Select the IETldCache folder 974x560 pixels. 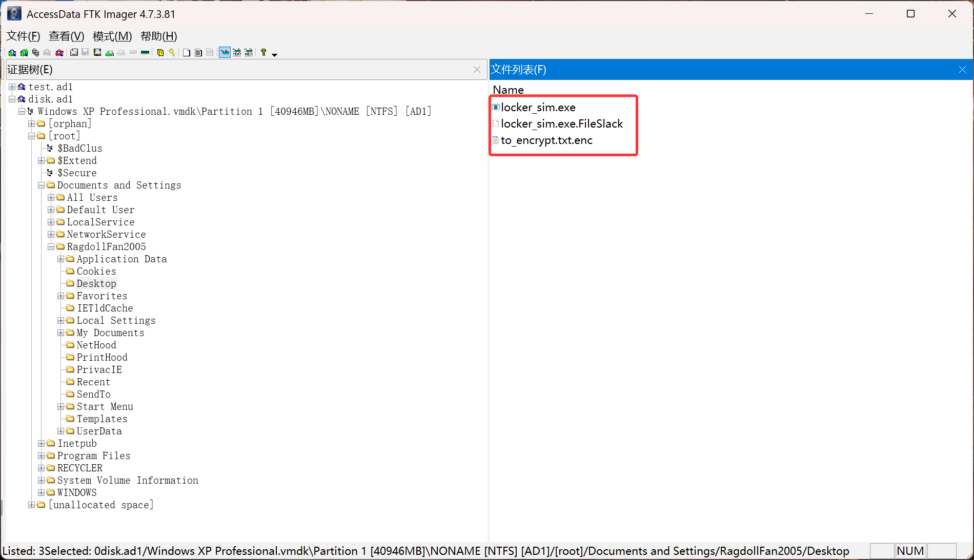(x=105, y=308)
